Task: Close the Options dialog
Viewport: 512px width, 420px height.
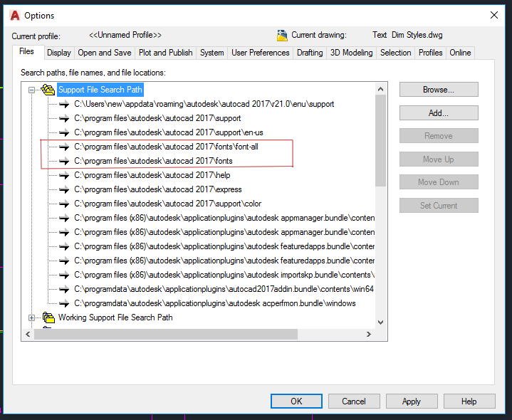Action: (494, 15)
